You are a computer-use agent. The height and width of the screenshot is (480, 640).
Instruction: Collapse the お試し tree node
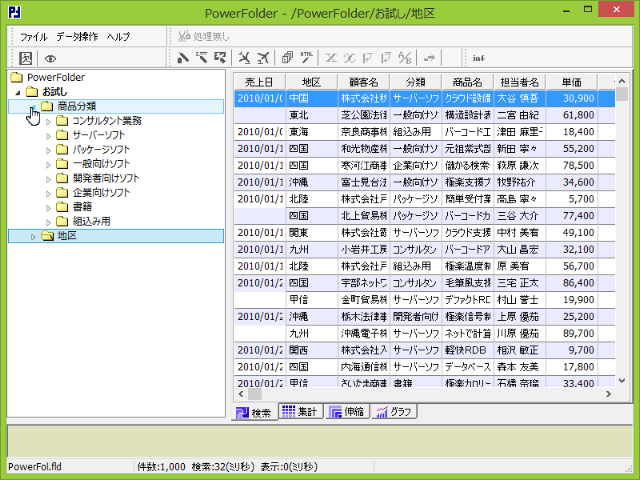tap(18, 92)
